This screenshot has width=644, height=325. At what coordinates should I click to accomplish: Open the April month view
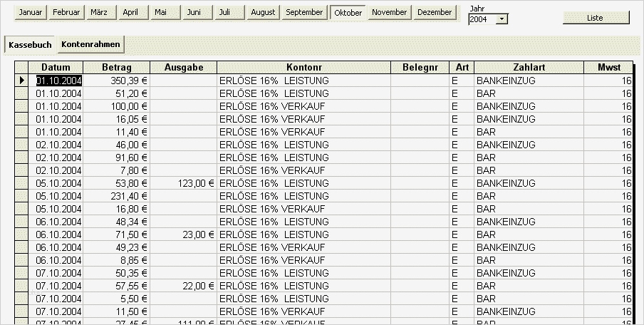[x=133, y=12]
